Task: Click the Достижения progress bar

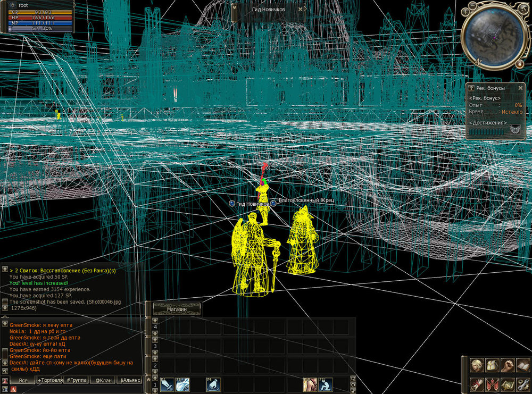Action: pos(488,131)
